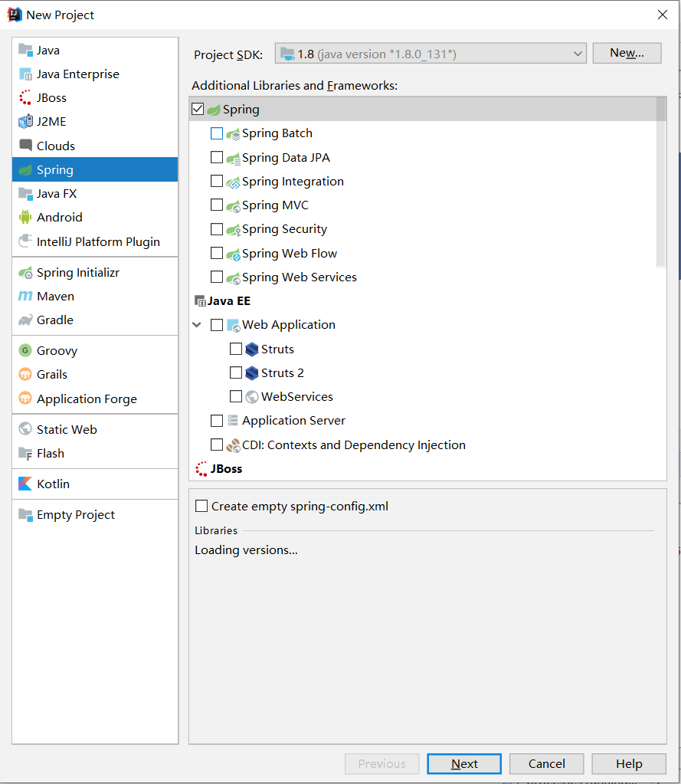Viewport: 681px width, 784px height.
Task: Select the Spring Security row label
Action: 285,229
